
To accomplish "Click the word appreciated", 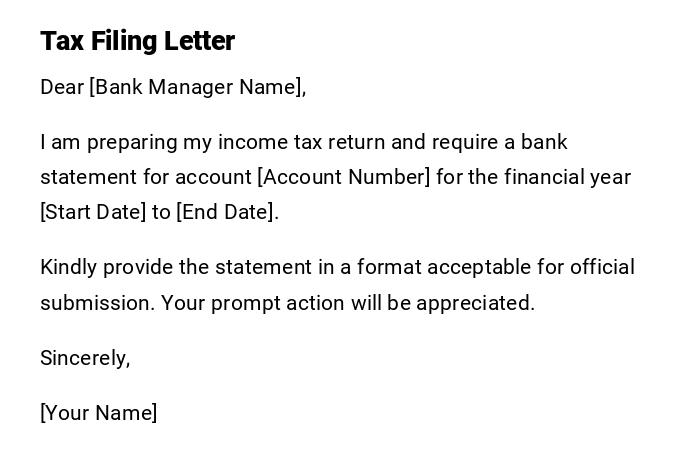I will (475, 303).
